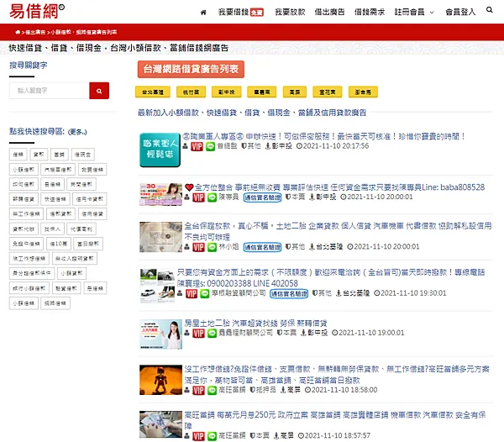Select the 身分證借款條件 quick search tag
This screenshot has height=442, width=504.
(x=32, y=273)
